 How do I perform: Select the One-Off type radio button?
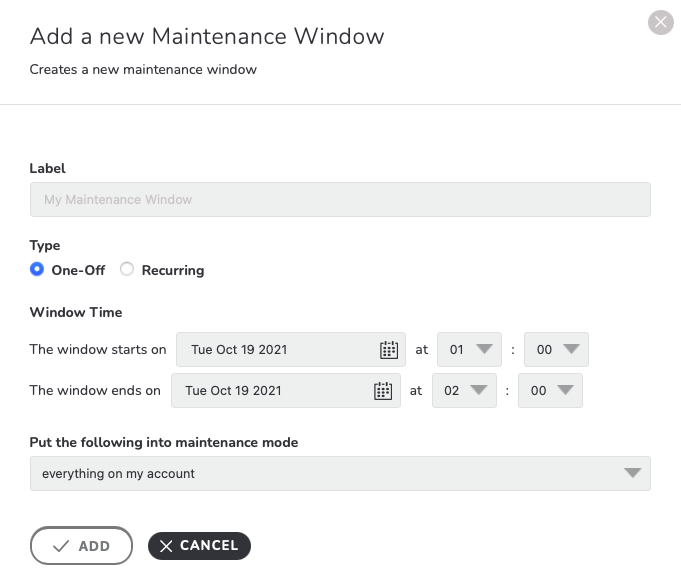point(37,269)
